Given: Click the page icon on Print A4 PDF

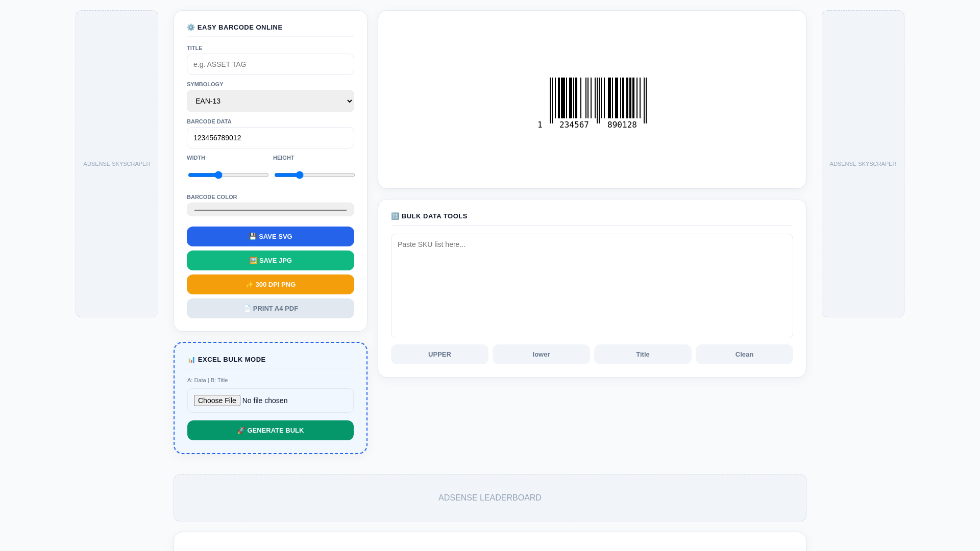Looking at the screenshot, I should coord(247,309).
